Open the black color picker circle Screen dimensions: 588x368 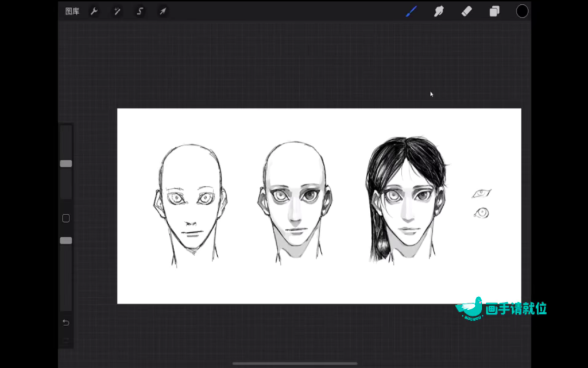(x=522, y=11)
